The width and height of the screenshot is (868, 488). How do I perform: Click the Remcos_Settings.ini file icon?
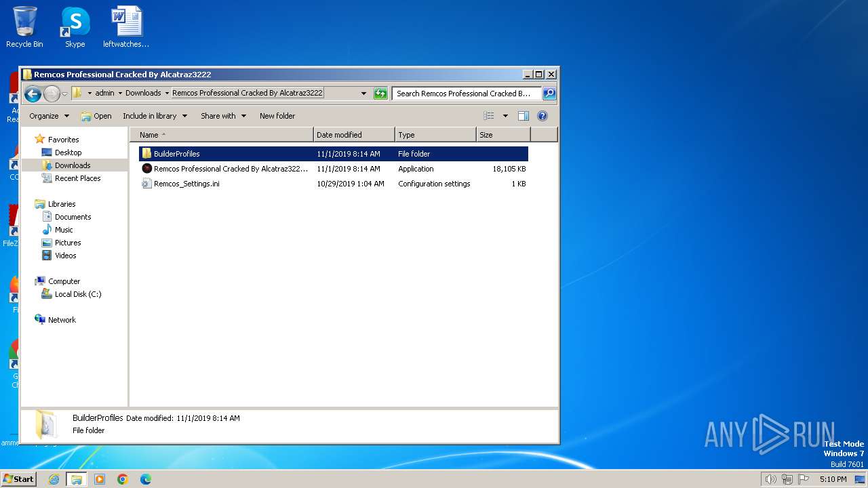[146, 184]
